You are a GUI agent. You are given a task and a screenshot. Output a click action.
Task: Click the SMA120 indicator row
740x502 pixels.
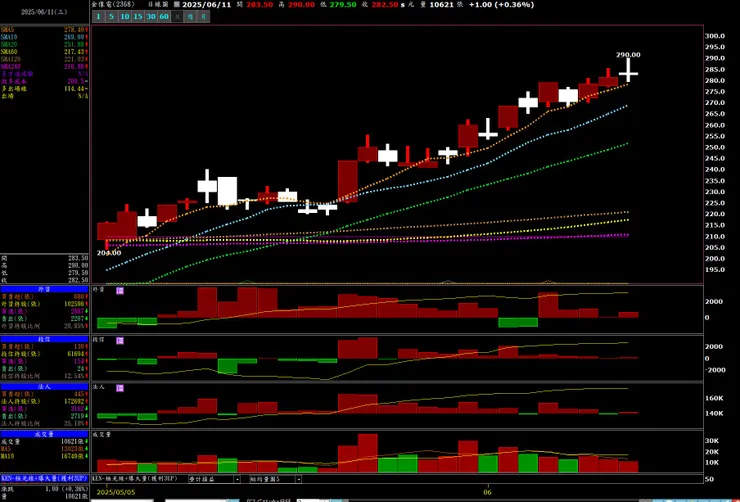[44, 59]
